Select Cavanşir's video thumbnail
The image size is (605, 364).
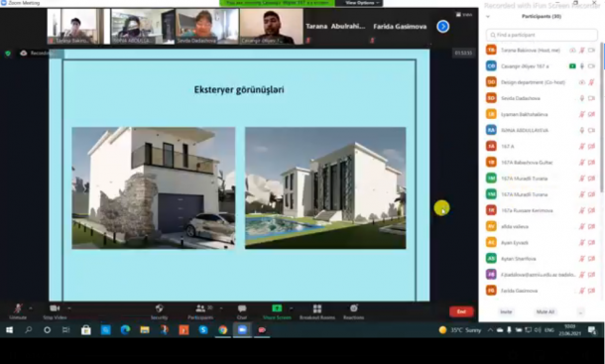pos(271,26)
